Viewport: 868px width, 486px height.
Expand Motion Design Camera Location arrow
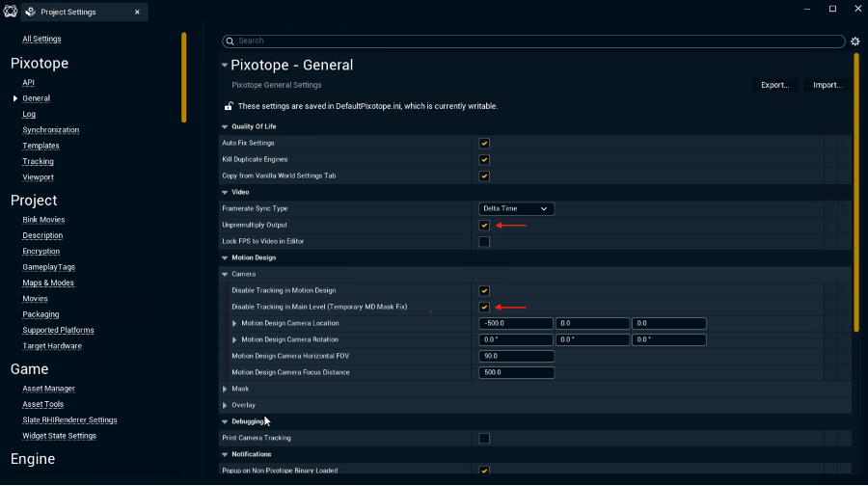(234, 323)
